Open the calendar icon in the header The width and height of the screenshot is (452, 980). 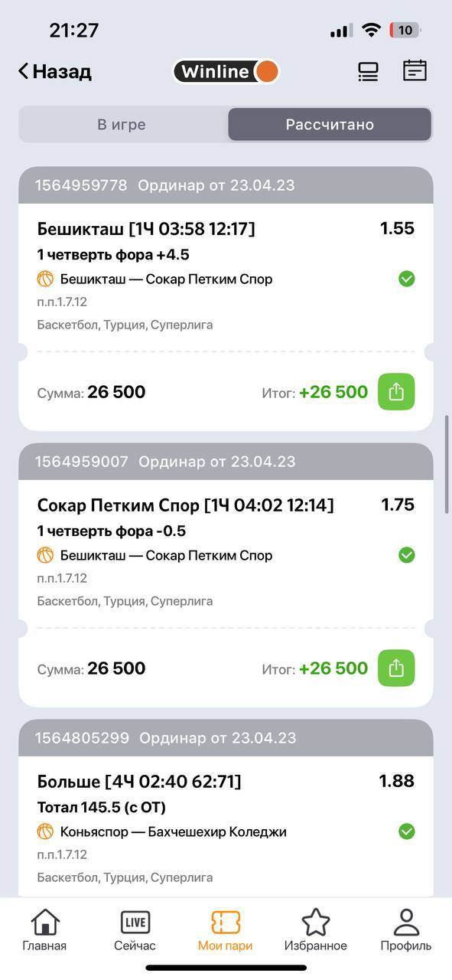coord(415,70)
